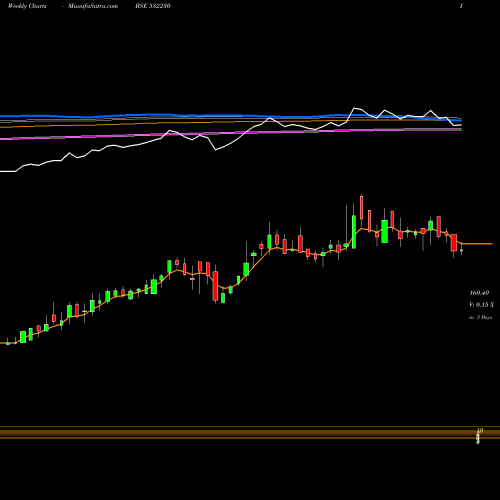Click the 'in 2 Days' label

click(481, 317)
